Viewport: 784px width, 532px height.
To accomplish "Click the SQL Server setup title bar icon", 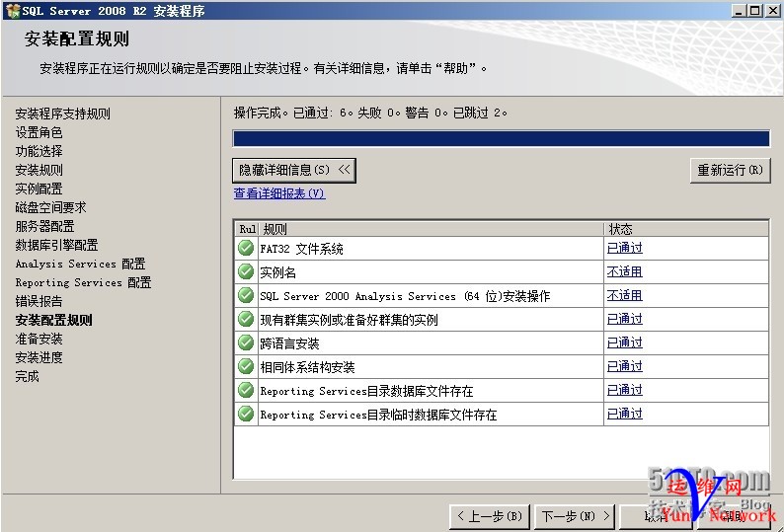I will click(x=12, y=11).
